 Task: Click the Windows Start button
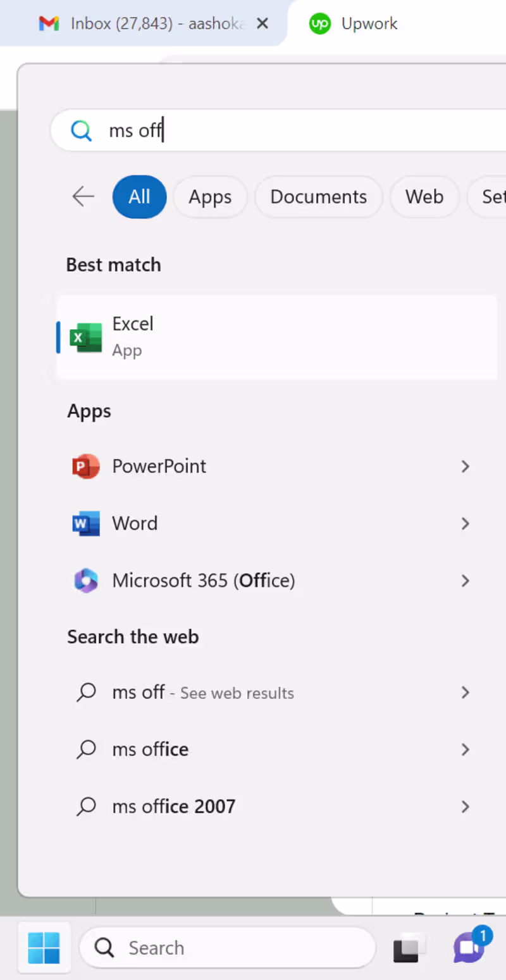pos(44,948)
